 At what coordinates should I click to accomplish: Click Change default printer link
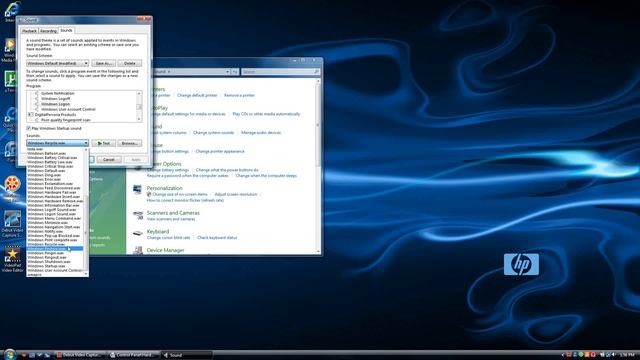[x=197, y=96]
